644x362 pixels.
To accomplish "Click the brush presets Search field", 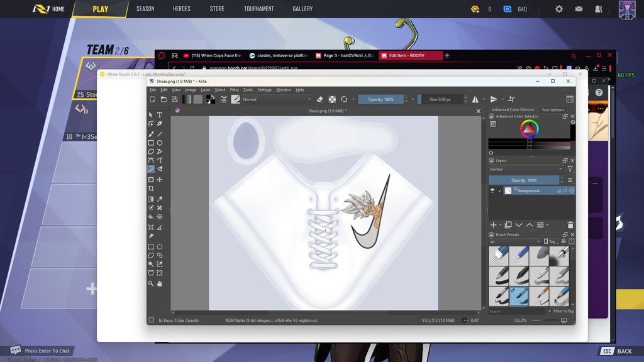I will click(x=517, y=311).
